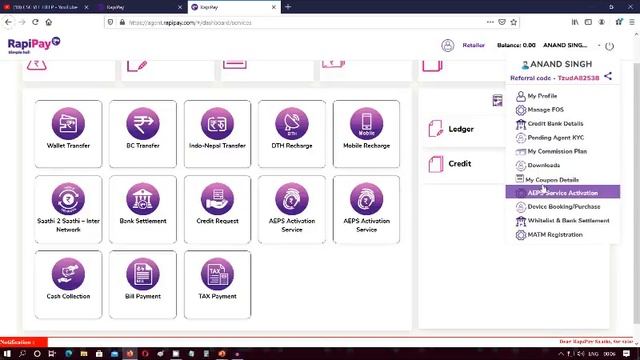Select Saathi 2 Saathi Inter Network
Image resolution: width=640 pixels, height=360 pixels.
68,209
